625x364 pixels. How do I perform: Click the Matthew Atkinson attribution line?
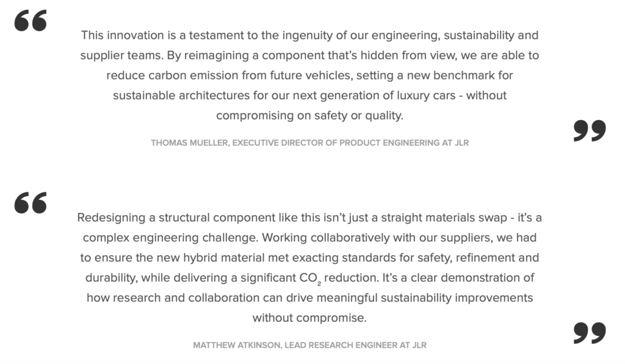click(x=309, y=345)
